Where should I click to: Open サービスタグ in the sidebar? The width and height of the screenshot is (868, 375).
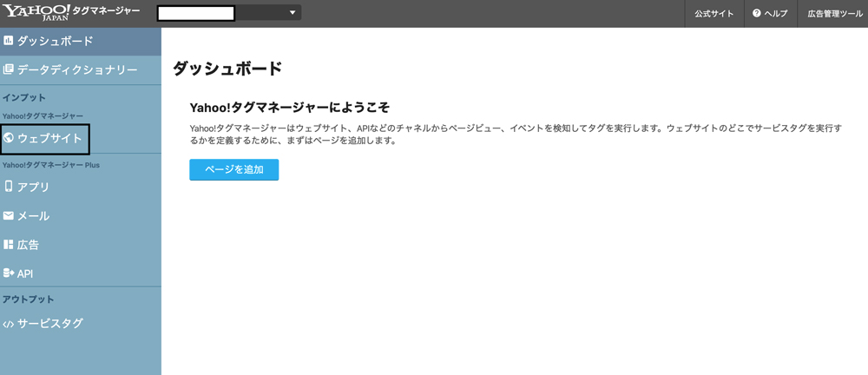pyautogui.click(x=81, y=324)
